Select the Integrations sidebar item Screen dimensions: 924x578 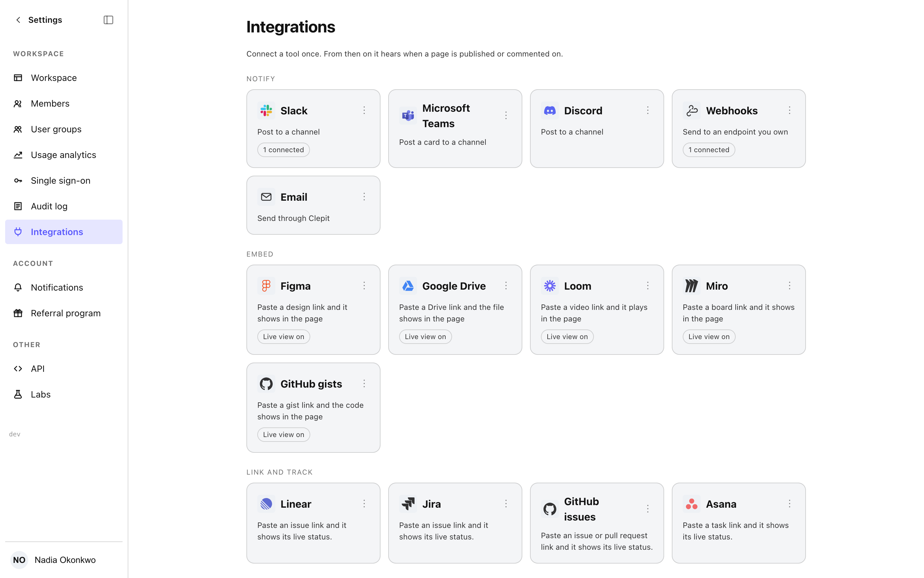(x=64, y=232)
